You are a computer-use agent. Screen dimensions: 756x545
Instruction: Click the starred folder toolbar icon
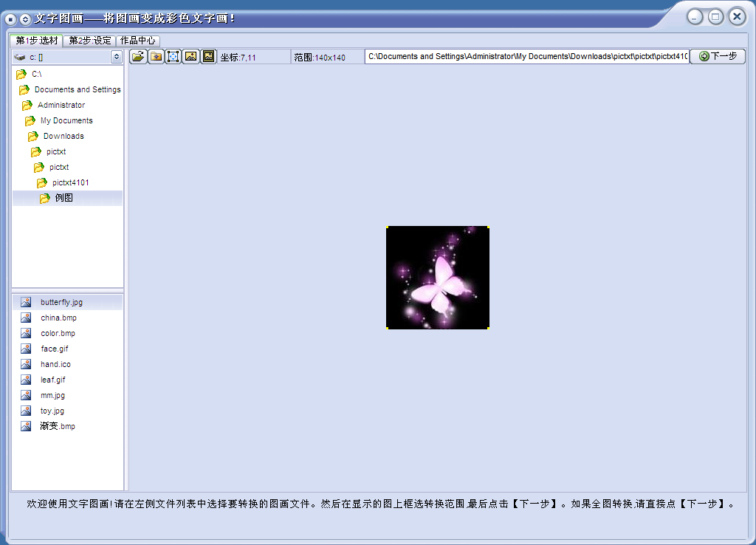tap(156, 57)
